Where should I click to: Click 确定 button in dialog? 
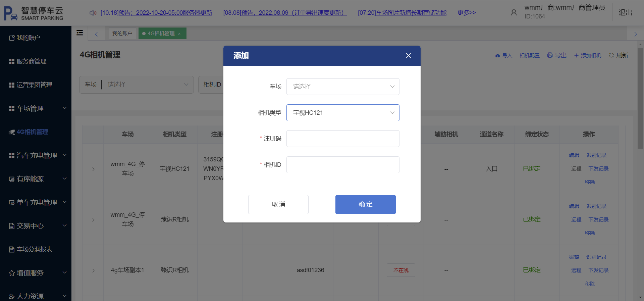pyautogui.click(x=366, y=204)
